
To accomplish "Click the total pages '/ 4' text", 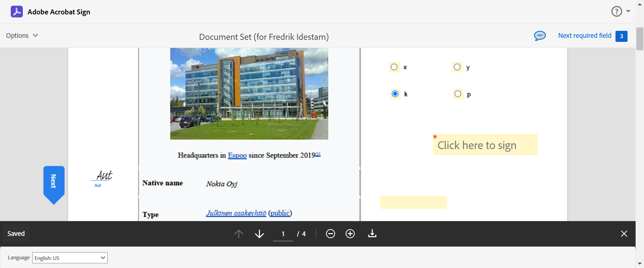I will click(x=301, y=234).
